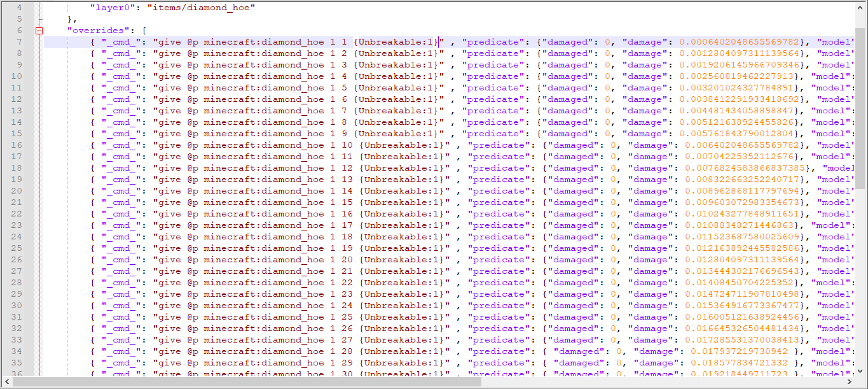Click the "layer0" key on line 4
Viewport: 868px width, 389px height.
113,8
